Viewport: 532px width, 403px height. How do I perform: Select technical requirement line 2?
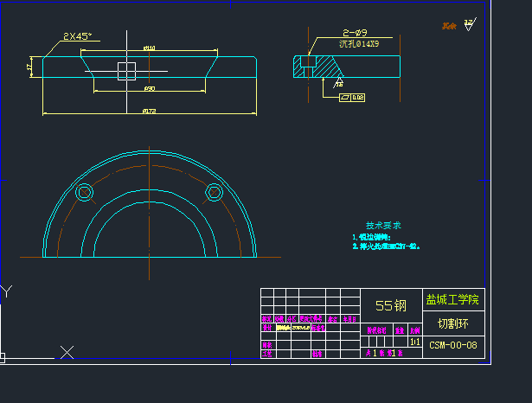tap(386, 246)
